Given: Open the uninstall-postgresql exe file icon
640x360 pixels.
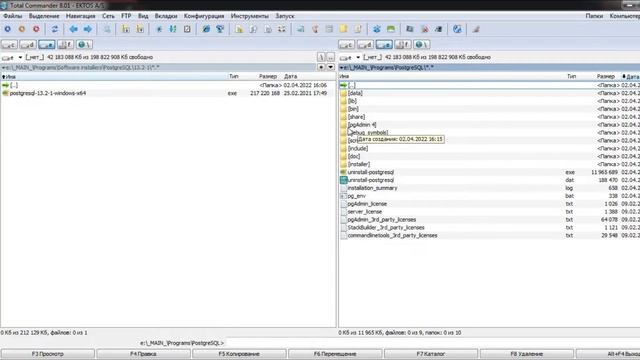Looking at the screenshot, I should click(x=343, y=172).
